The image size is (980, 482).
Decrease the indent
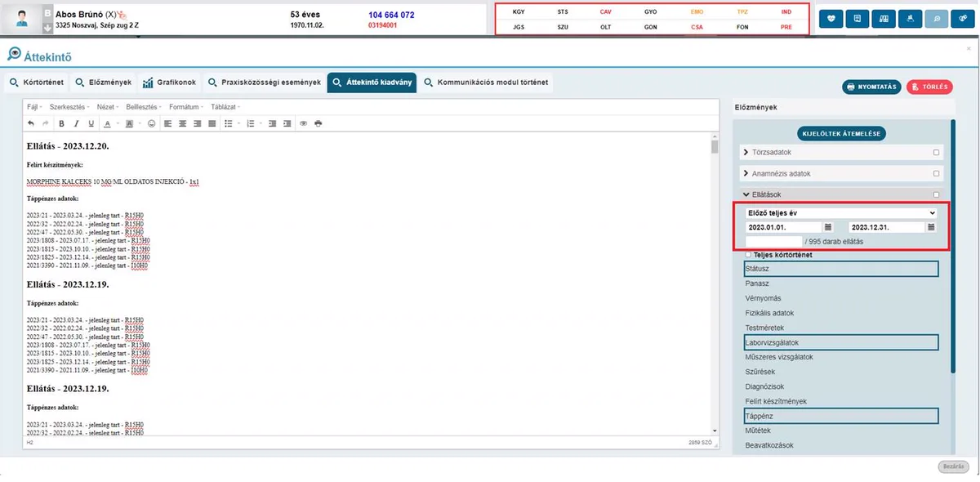272,123
